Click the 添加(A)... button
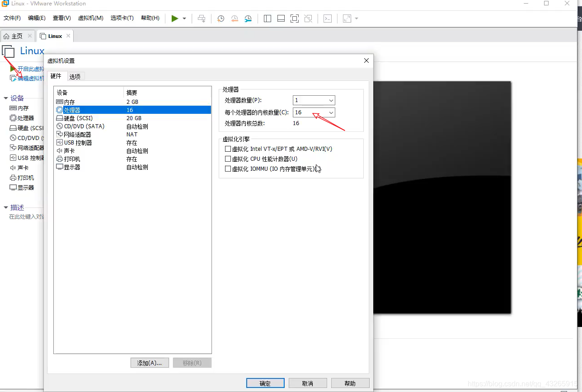 150,363
